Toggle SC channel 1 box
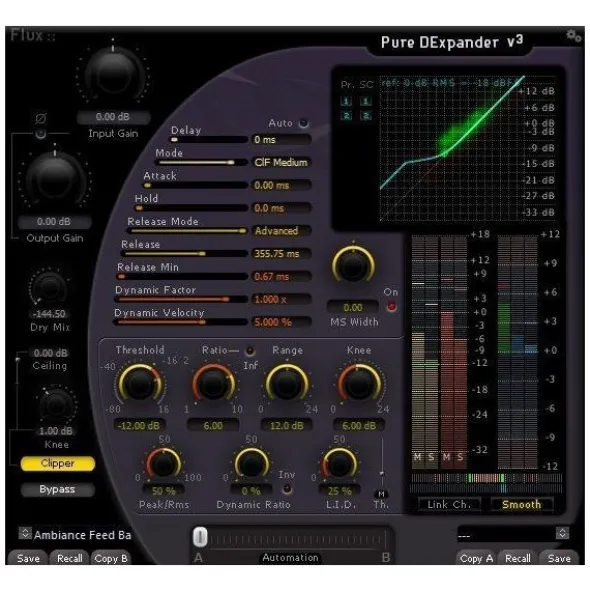This screenshot has height=591, width=590. coord(365,101)
